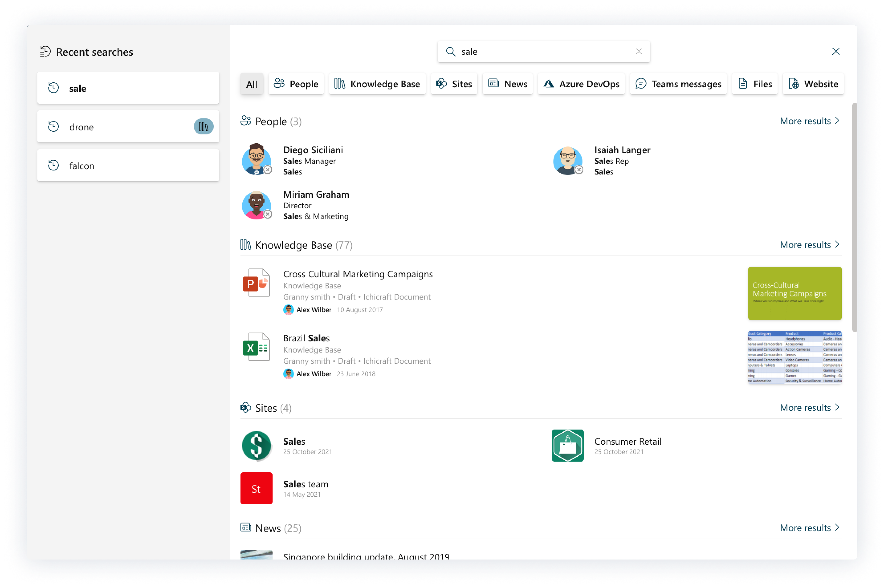Click the Sales site dollar icon
Viewport: 884px width, 588px height.
(x=256, y=446)
